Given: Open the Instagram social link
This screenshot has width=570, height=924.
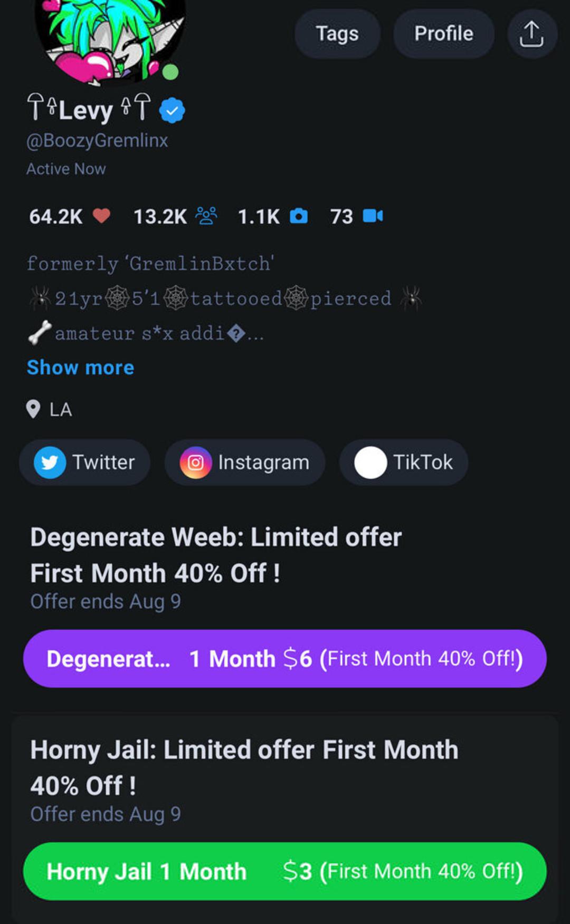Looking at the screenshot, I should 245,463.
